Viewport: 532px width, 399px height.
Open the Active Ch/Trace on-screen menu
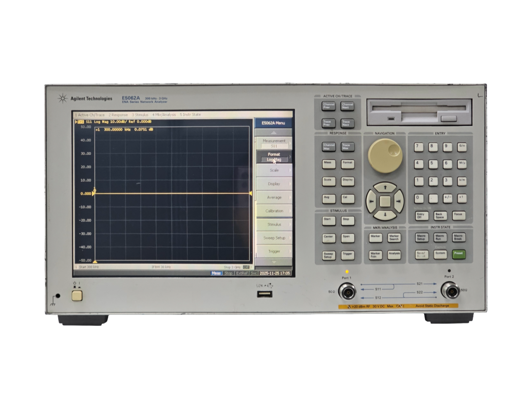tap(90, 115)
